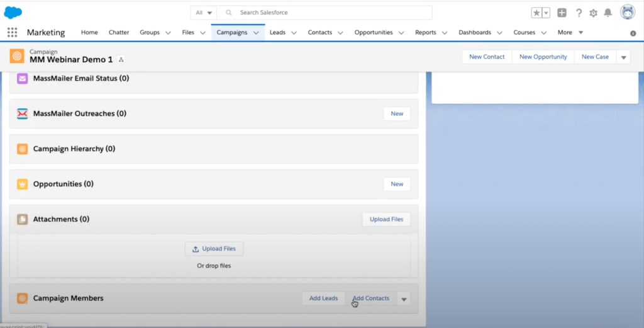Open the App Launcher grid icon

tap(13, 32)
